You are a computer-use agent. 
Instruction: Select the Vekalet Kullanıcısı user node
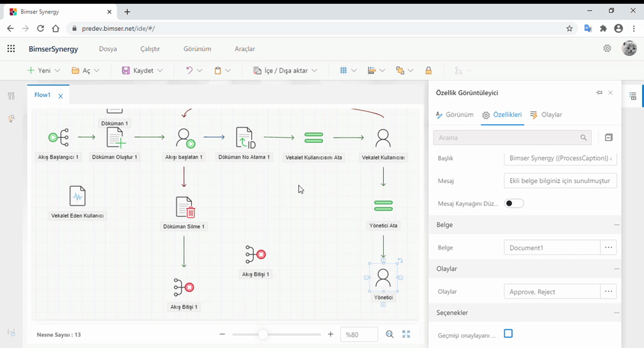coord(383,138)
